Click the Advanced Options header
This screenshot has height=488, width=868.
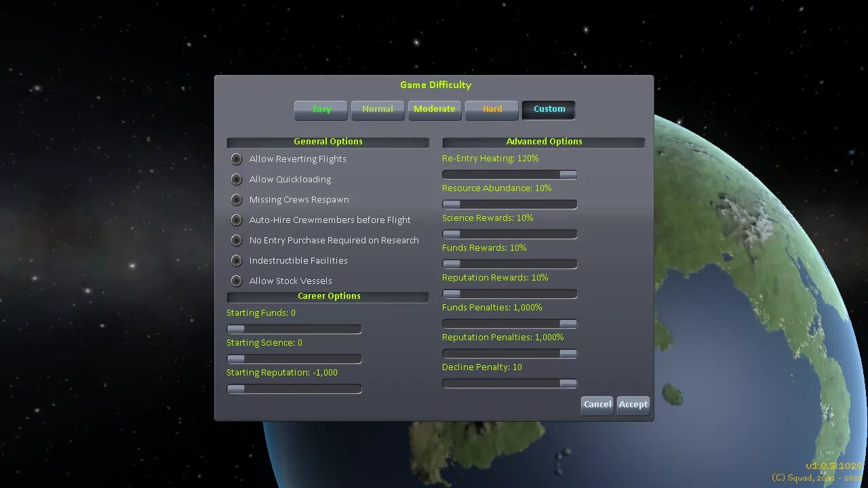coord(544,142)
